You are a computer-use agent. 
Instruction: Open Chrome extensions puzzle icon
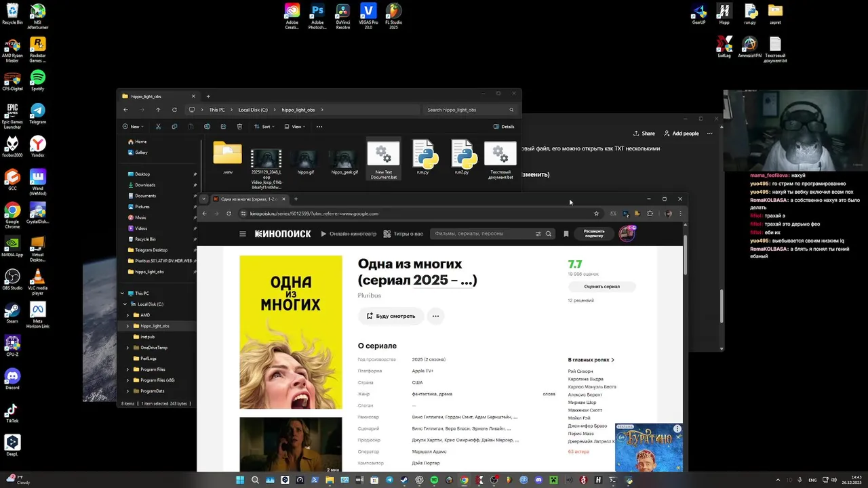pyautogui.click(x=650, y=213)
